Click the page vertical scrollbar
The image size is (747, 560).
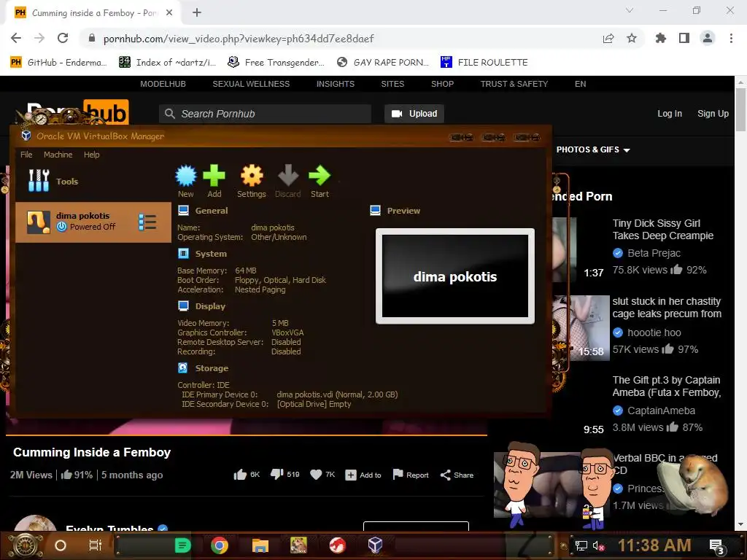(741, 109)
